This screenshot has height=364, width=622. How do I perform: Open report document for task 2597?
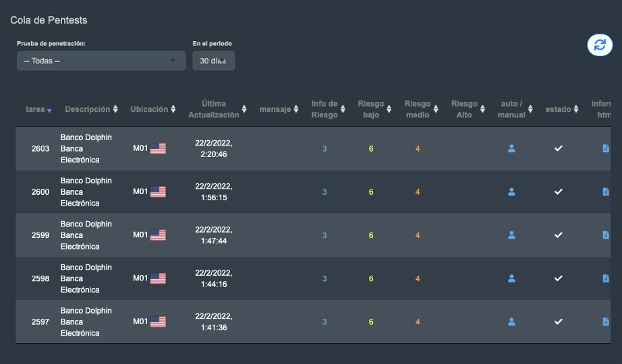point(606,322)
